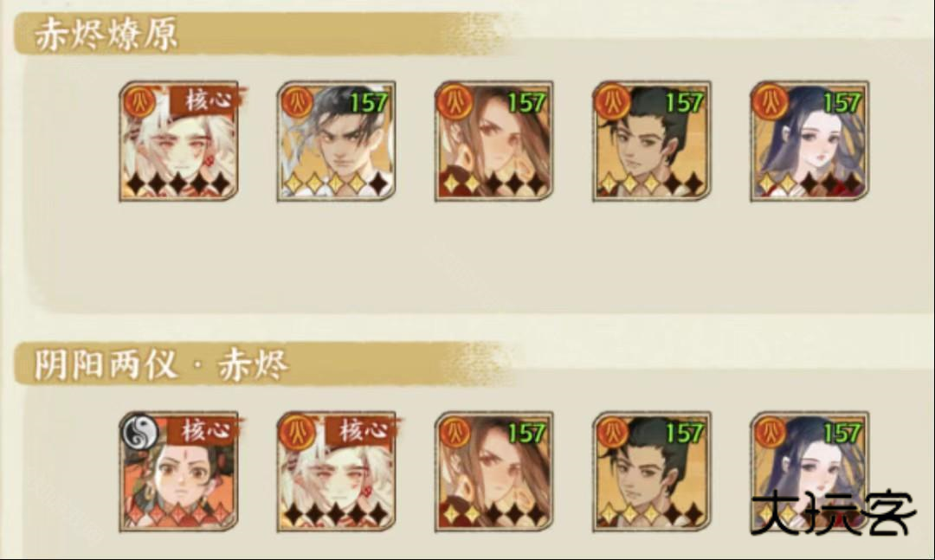Click the gray-haired level 157 hero in 赤烬燎原
Viewport: 935px width, 560px height.
[336, 141]
